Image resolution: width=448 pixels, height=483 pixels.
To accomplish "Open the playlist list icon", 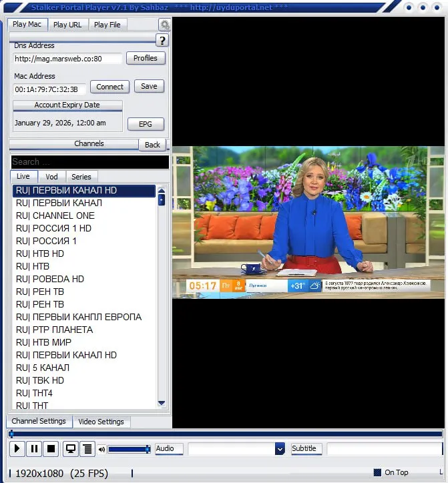I will [87, 448].
